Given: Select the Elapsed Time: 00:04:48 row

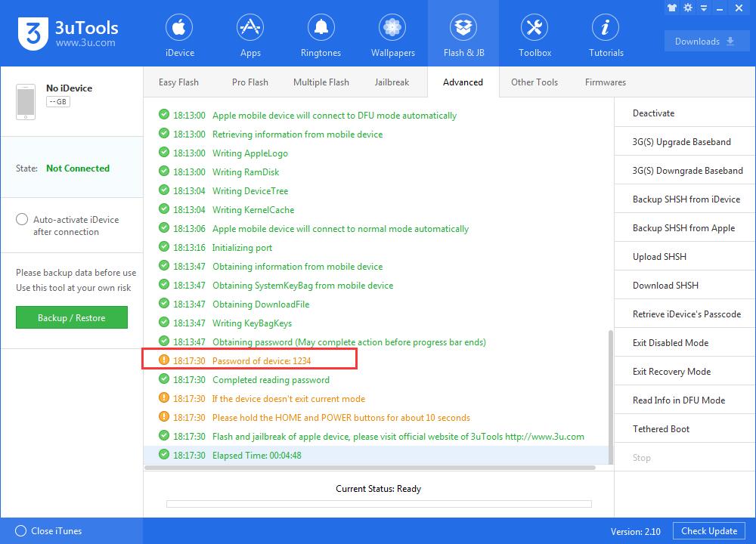Looking at the screenshot, I should tap(376, 455).
